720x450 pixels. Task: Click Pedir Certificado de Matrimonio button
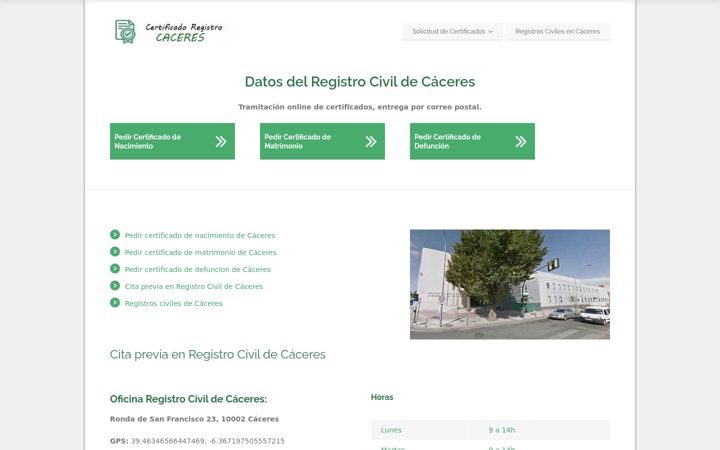click(x=322, y=141)
